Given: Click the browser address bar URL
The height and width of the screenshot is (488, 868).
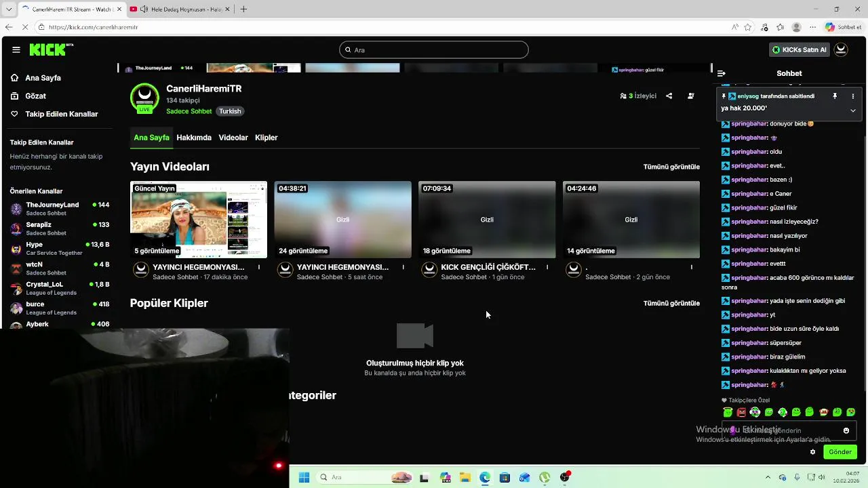Looking at the screenshot, I should 94,27.
